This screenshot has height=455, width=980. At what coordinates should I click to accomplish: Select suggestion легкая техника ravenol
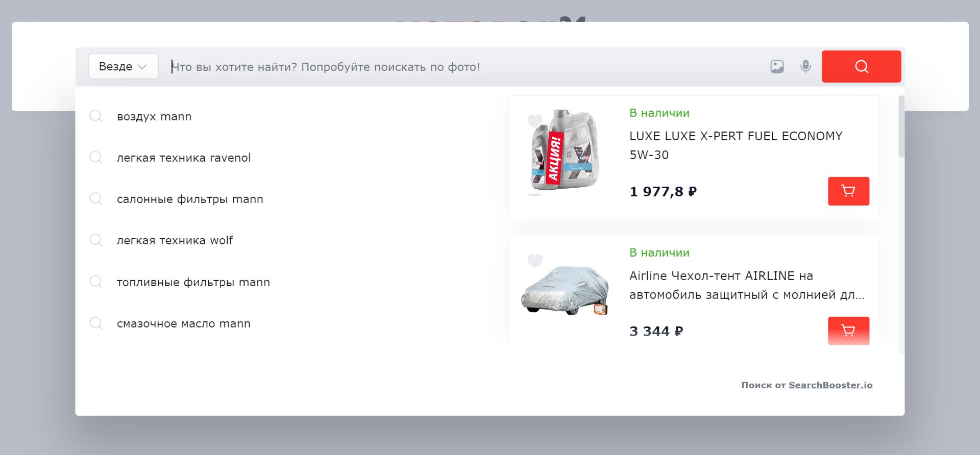pos(184,158)
